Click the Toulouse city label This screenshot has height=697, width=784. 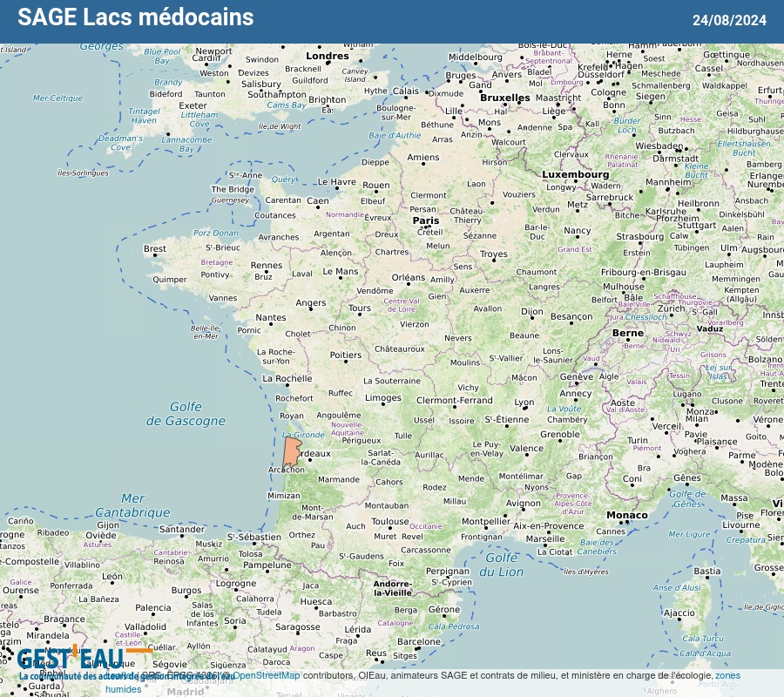390,521
